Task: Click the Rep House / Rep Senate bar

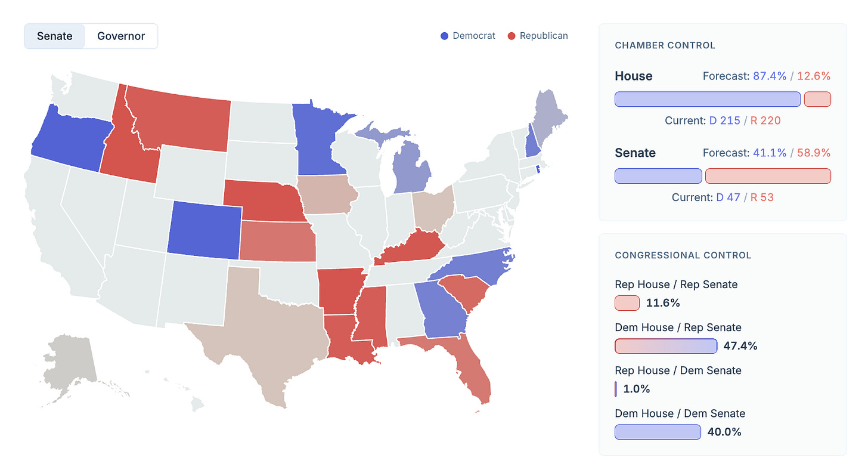Action: pos(627,303)
